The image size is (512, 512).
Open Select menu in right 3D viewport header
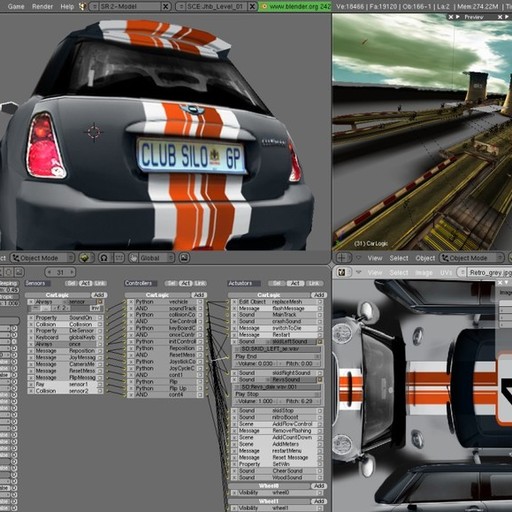tap(399, 258)
